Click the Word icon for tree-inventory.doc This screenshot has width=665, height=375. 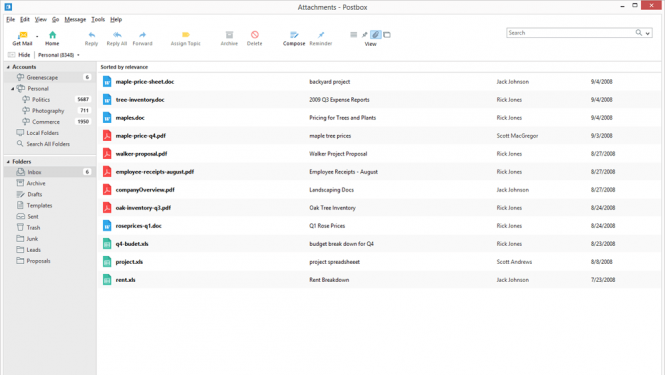[107, 100]
